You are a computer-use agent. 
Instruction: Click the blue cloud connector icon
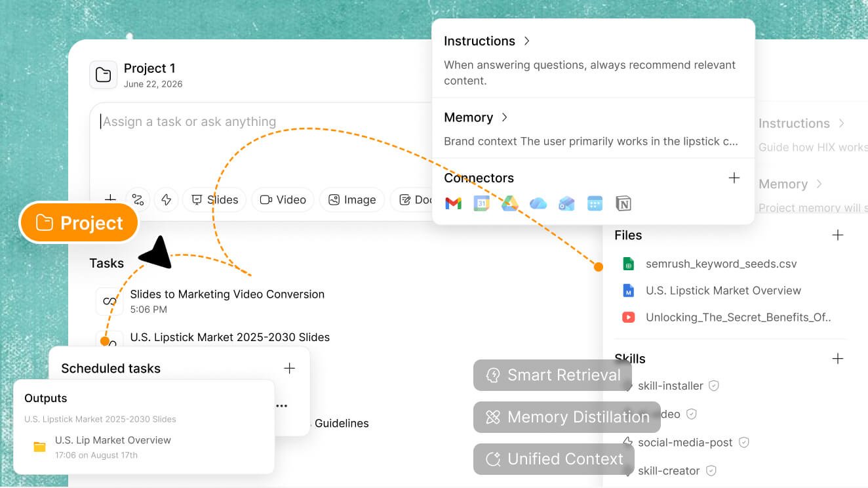[538, 203]
